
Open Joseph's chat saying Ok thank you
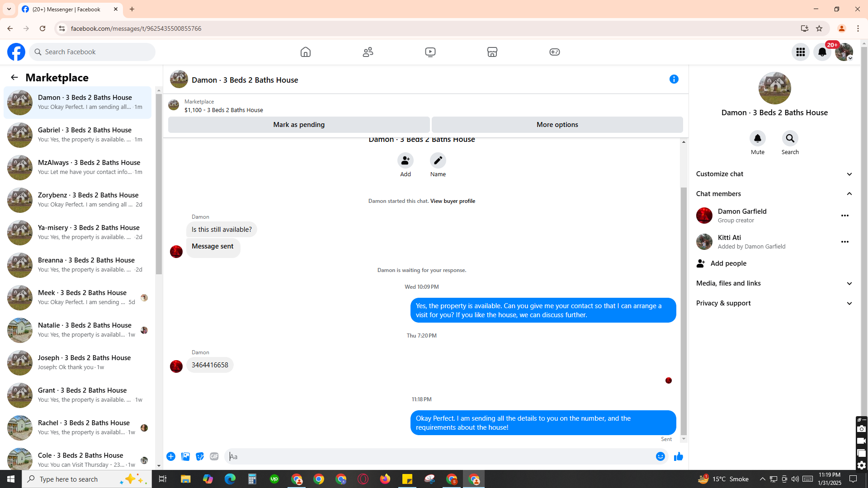(x=78, y=363)
